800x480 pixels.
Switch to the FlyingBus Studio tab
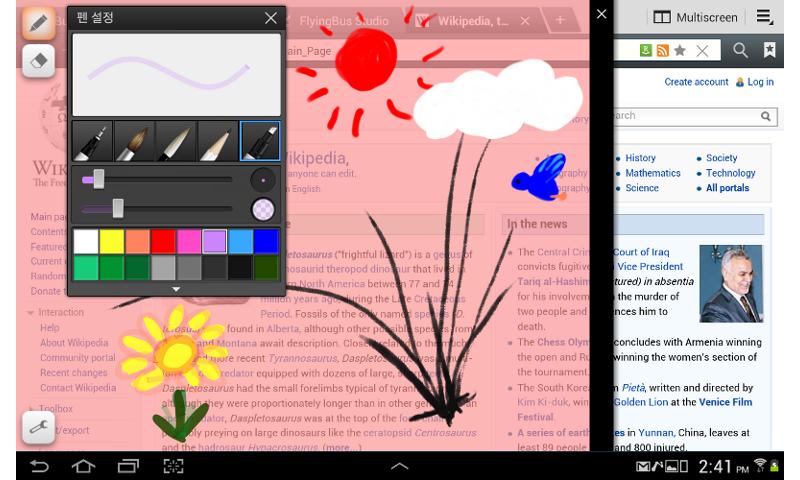tap(343, 21)
